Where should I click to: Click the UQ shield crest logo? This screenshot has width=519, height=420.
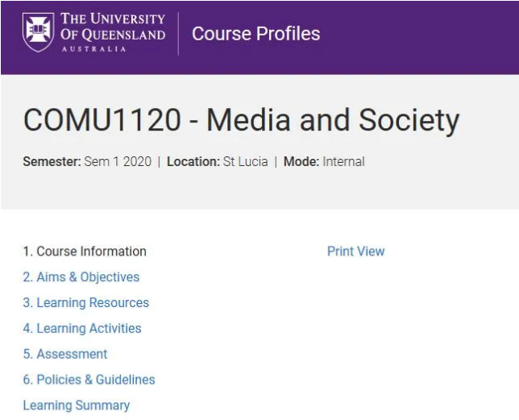pos(38,32)
